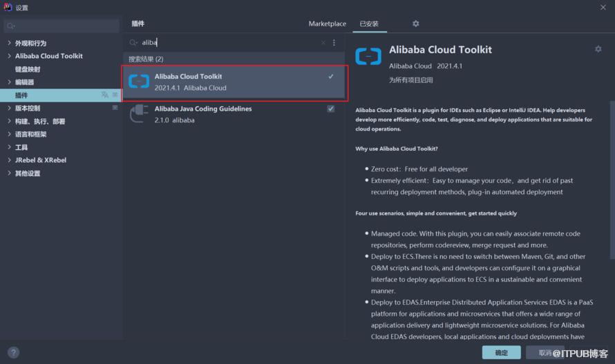
Task: Click the plugin search magnifier icon
Action: [x=133, y=42]
